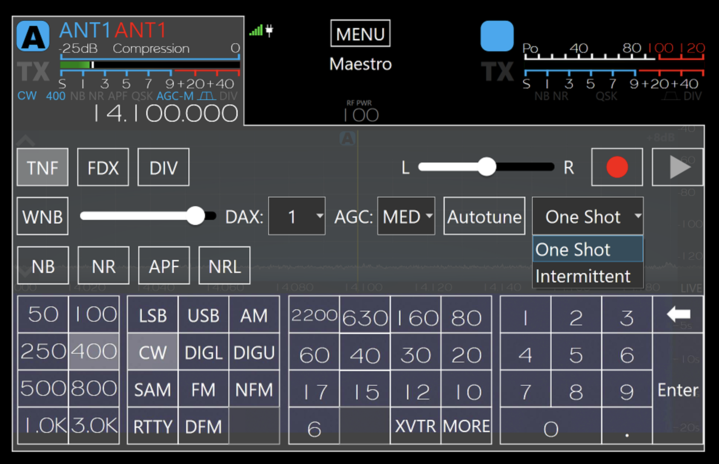Enable NR noise reduction
Image resolution: width=719 pixels, height=464 pixels.
click(x=104, y=266)
